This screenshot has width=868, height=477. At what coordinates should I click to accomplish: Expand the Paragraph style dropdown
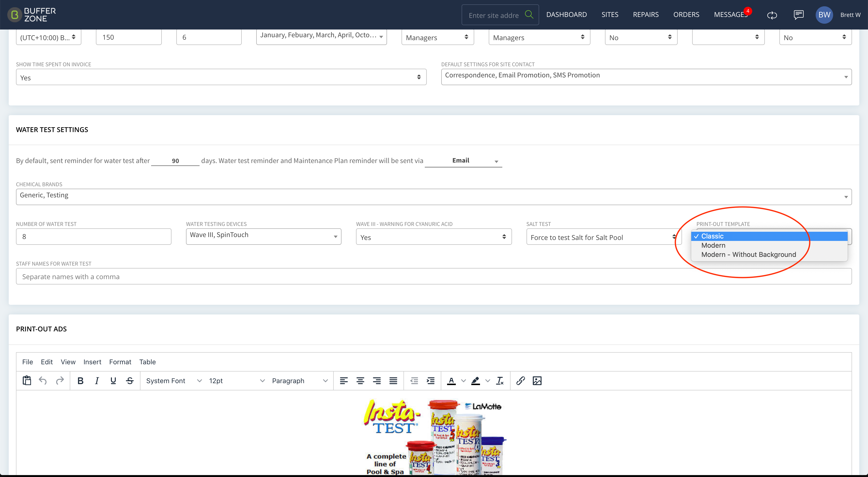[x=300, y=381]
